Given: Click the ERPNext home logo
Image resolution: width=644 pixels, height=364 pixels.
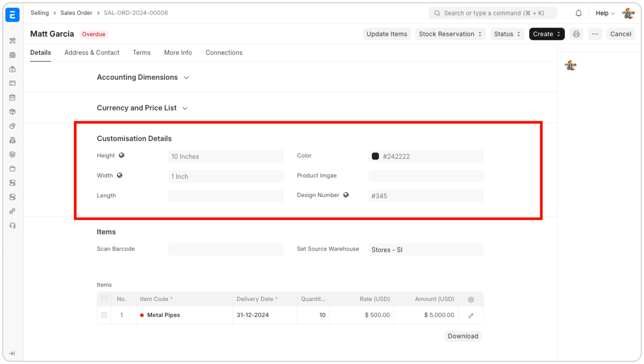Looking at the screenshot, I should (x=12, y=15).
